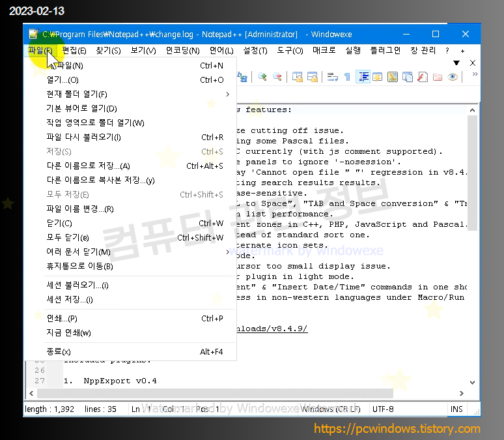The image size is (504, 440).
Task: Expand the toolbar overflow chevron
Action: pos(475,74)
